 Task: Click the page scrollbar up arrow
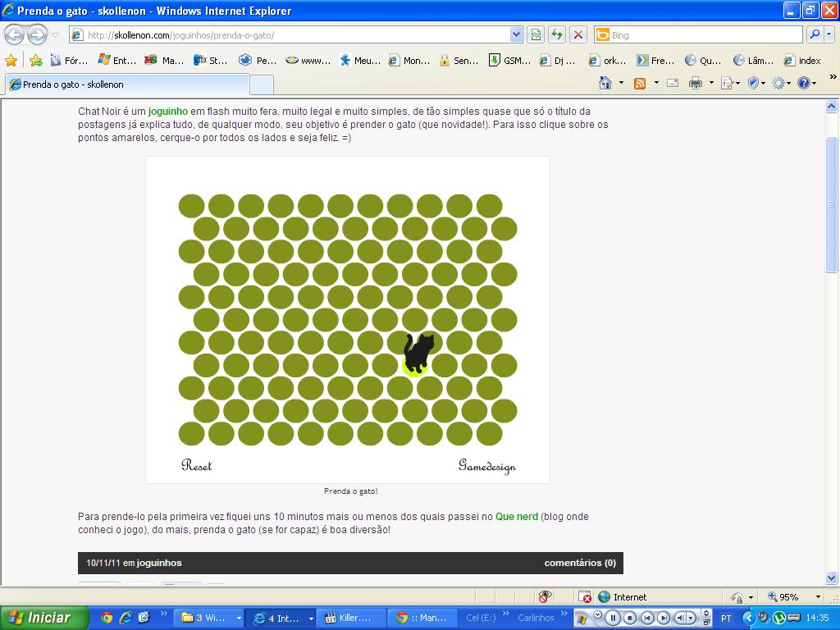pos(832,106)
